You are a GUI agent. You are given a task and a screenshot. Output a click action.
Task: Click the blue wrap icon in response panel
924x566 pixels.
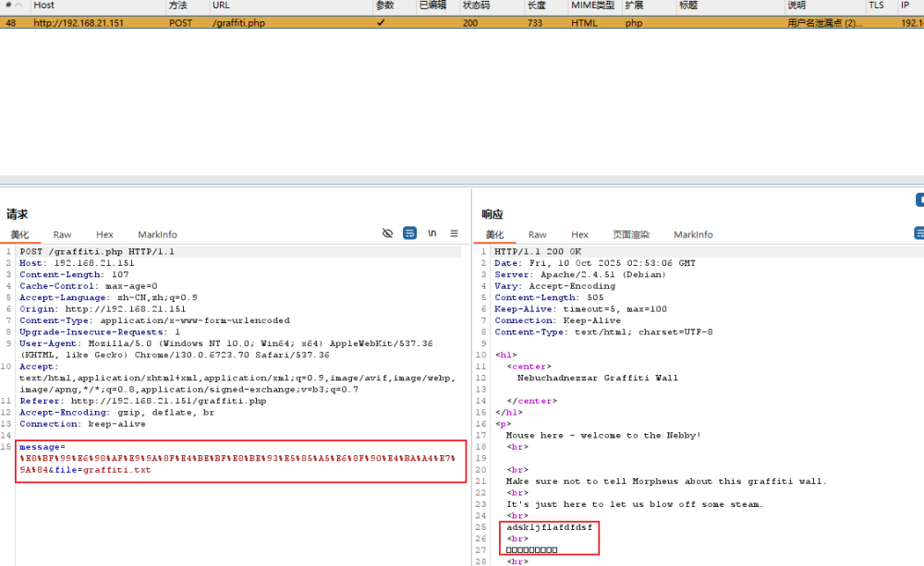(x=919, y=234)
